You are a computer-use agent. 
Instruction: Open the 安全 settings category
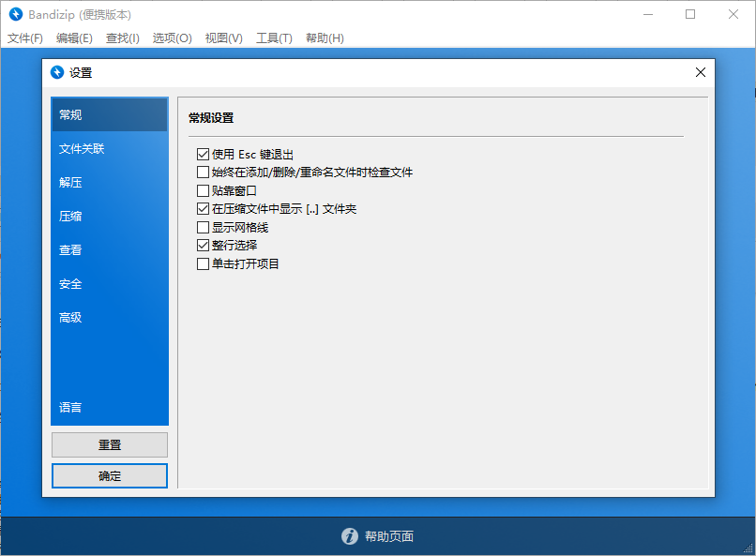coord(110,284)
